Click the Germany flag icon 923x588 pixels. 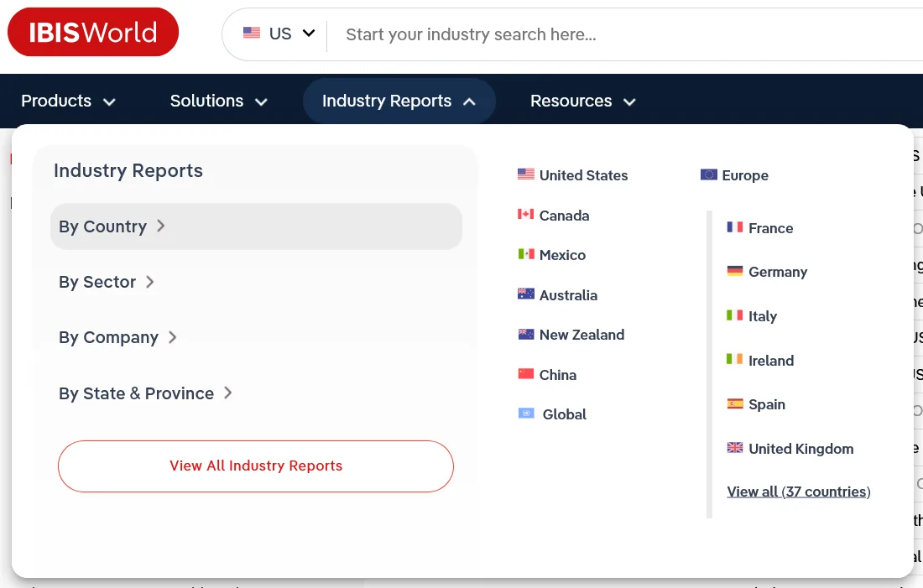[x=735, y=271]
